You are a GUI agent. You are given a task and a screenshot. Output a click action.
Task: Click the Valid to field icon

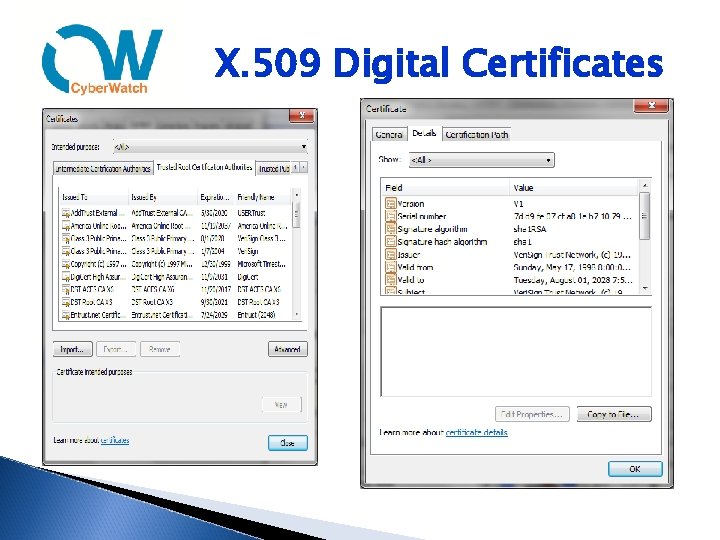[x=390, y=280]
